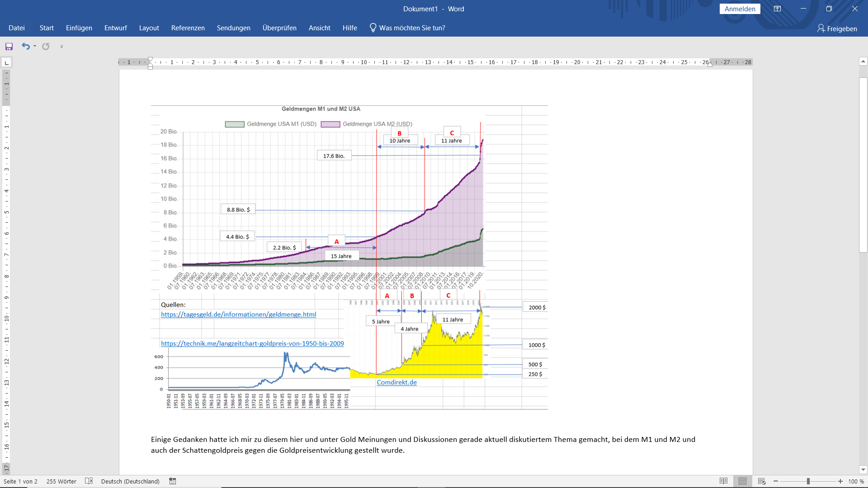This screenshot has width=868, height=488.
Task: Click the tab selector icon left of ruler
Action: click(6, 62)
